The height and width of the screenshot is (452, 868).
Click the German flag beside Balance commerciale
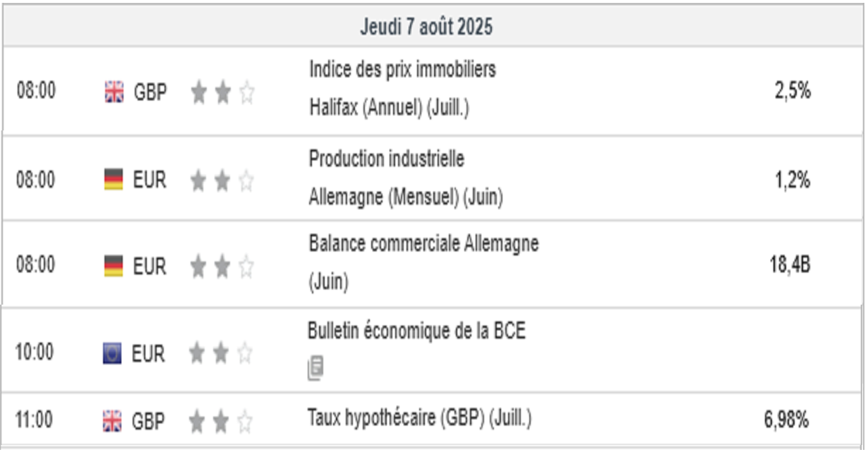113,267
